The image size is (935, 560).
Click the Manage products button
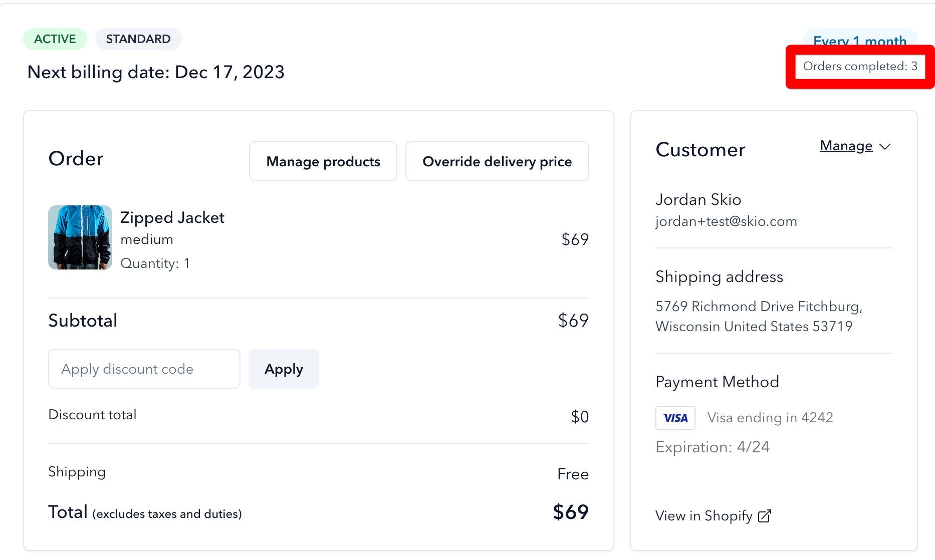tap(323, 161)
